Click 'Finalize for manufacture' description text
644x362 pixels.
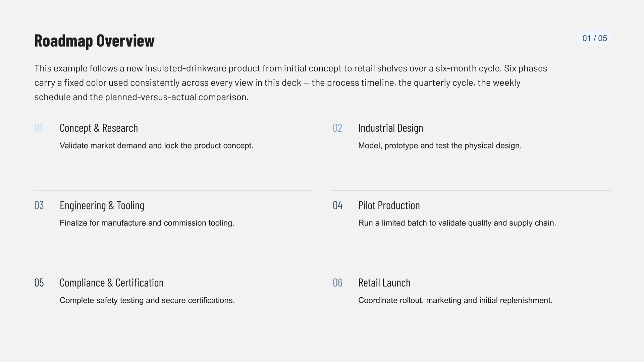[x=147, y=223]
